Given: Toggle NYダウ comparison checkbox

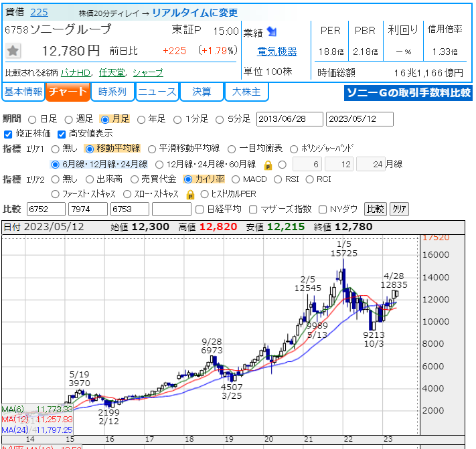Looking at the screenshot, I should (323, 209).
